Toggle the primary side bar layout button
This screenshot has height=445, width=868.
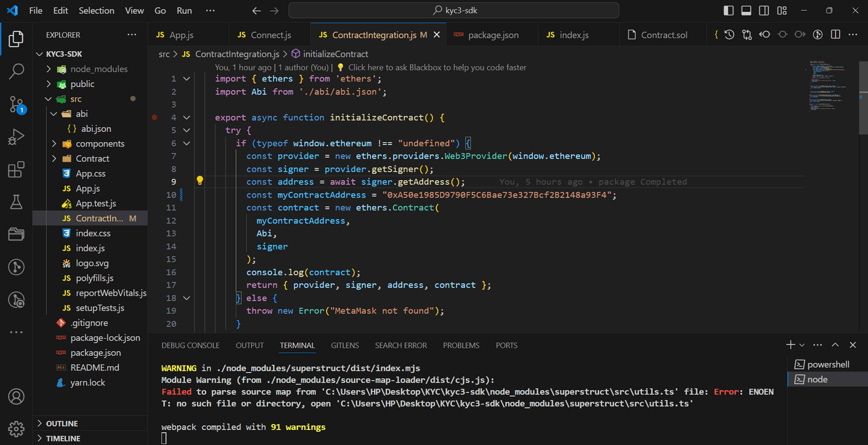coord(728,11)
